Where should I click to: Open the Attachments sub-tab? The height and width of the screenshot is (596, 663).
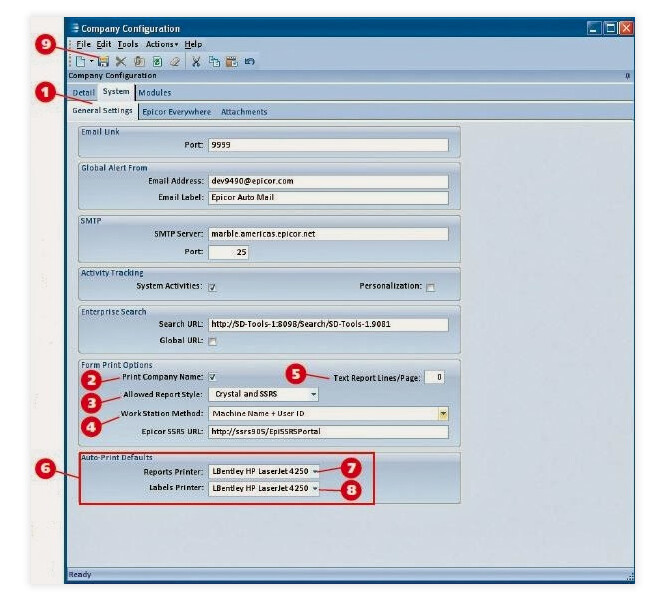(244, 112)
